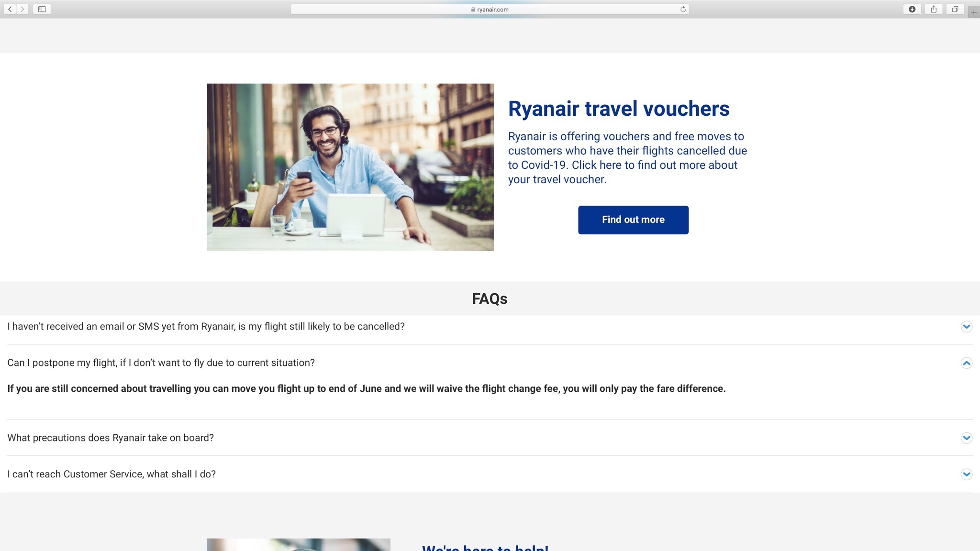Screen dimensions: 980x551
Task: Expand the email or SMS cancellation FAQ
Action: tap(966, 327)
